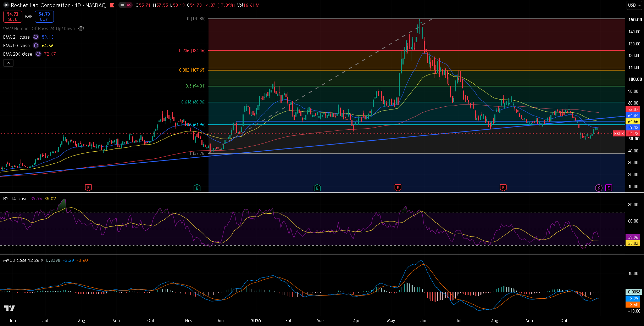Click the pink wavy approx icon in the header
This screenshot has width=644, height=326.
pos(128,5)
